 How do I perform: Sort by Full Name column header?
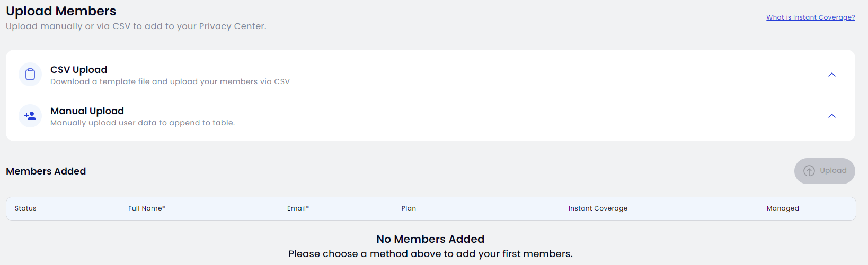click(147, 208)
